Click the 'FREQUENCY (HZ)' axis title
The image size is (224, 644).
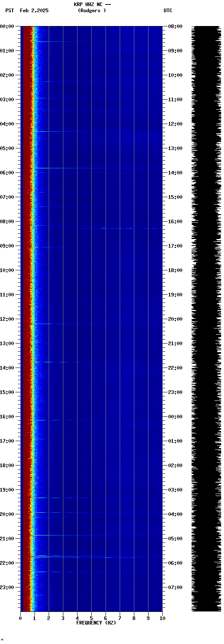[96, 623]
